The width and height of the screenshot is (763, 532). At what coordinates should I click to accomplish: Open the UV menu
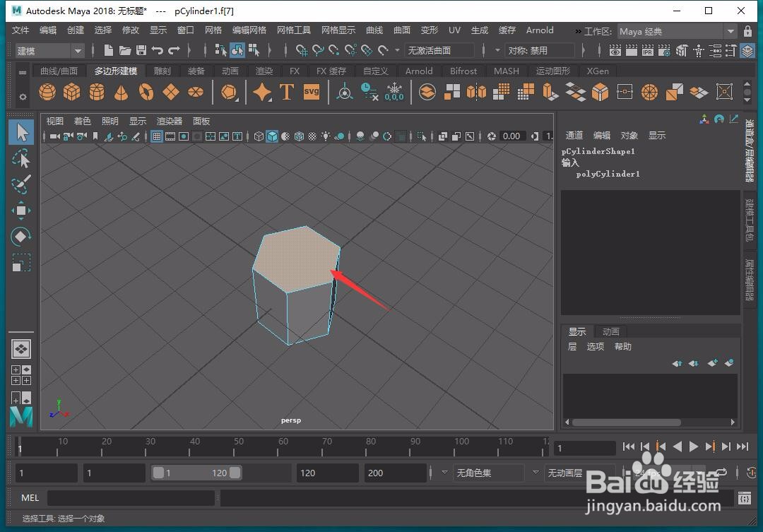tap(454, 30)
